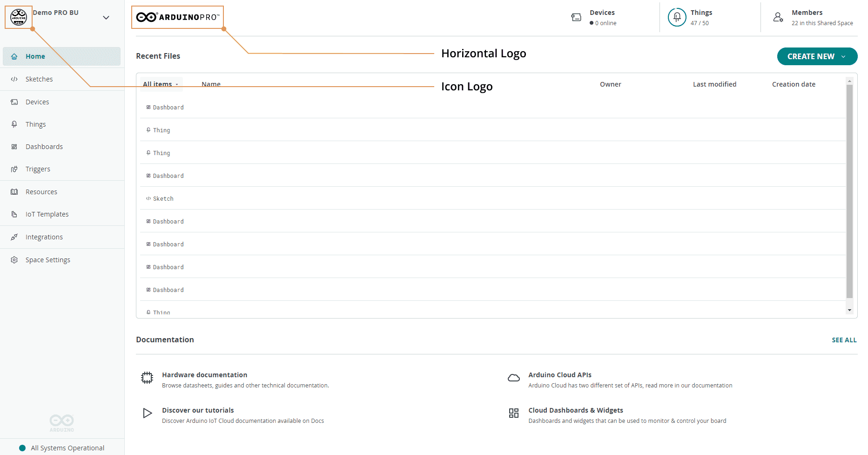Click the Arduino PRO icon logo avatar

pos(19,17)
